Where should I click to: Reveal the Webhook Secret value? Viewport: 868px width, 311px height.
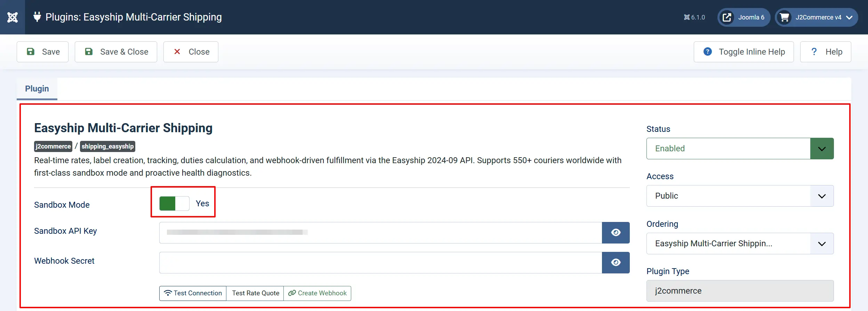click(x=616, y=263)
